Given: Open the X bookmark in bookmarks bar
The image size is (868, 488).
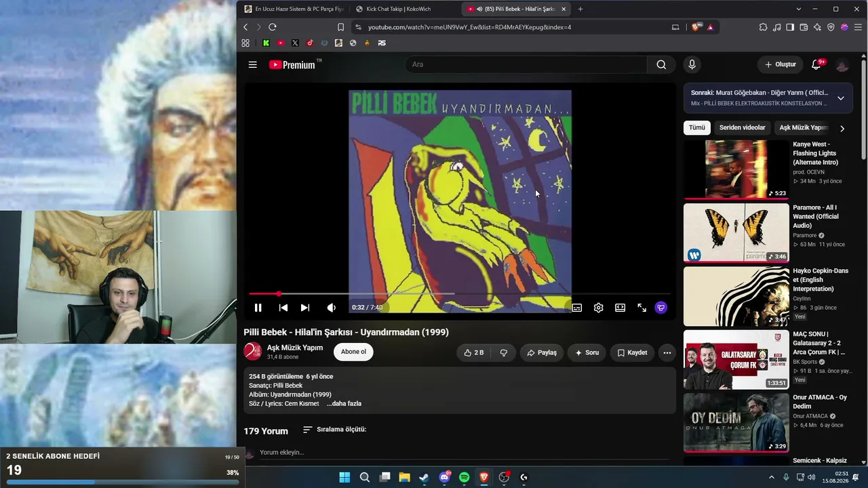Looking at the screenshot, I should 295,43.
